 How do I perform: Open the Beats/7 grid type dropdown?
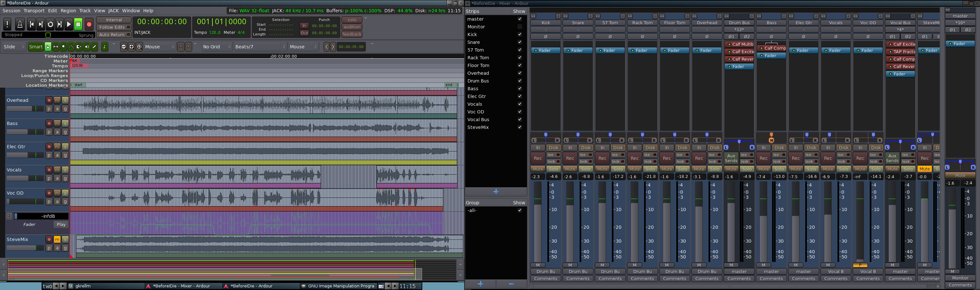(x=260, y=47)
